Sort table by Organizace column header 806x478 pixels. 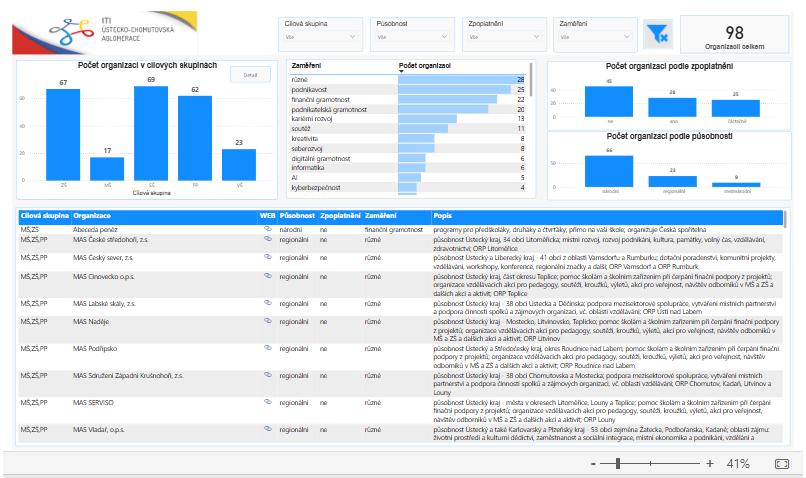[92, 215]
